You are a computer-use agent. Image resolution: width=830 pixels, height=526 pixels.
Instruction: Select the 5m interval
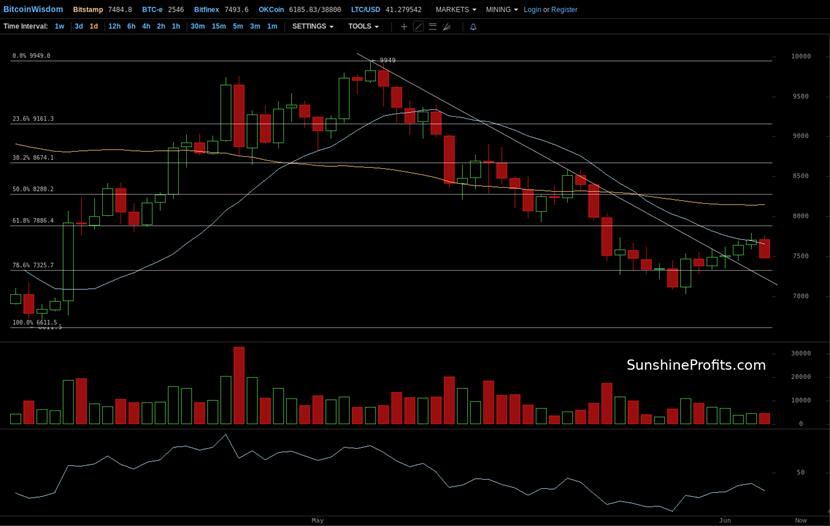238,26
